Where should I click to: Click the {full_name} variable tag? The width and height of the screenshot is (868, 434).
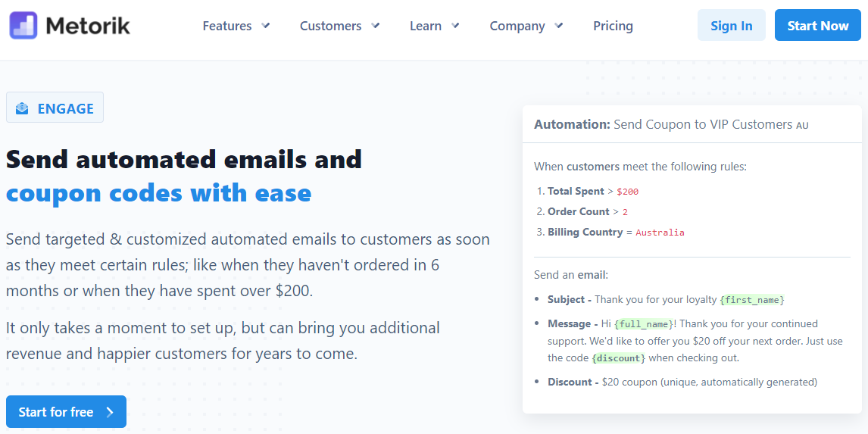point(645,324)
